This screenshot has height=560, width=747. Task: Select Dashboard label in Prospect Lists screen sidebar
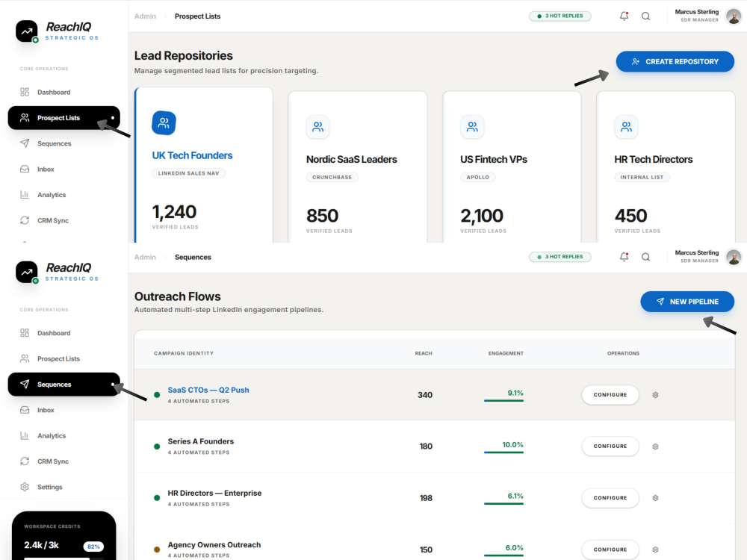point(54,92)
